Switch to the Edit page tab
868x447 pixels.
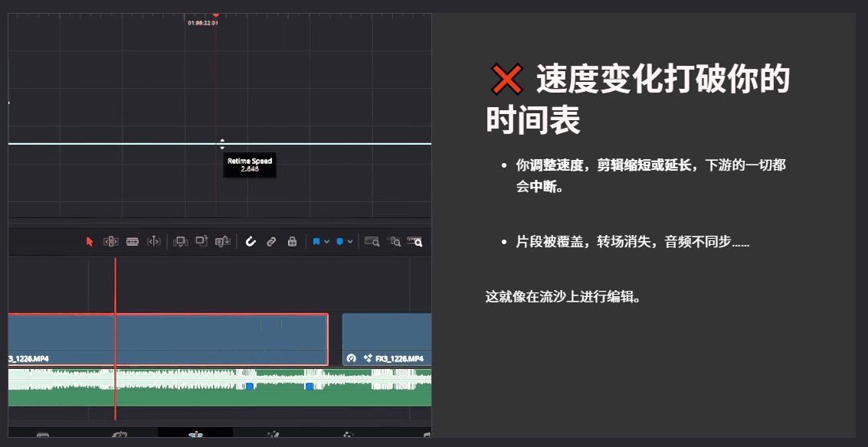point(195,436)
